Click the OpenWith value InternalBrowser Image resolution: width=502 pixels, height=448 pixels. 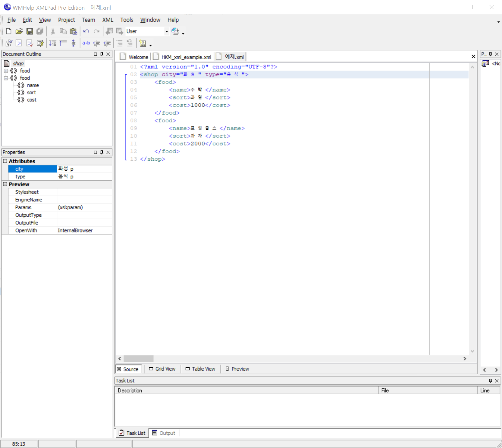click(x=75, y=231)
